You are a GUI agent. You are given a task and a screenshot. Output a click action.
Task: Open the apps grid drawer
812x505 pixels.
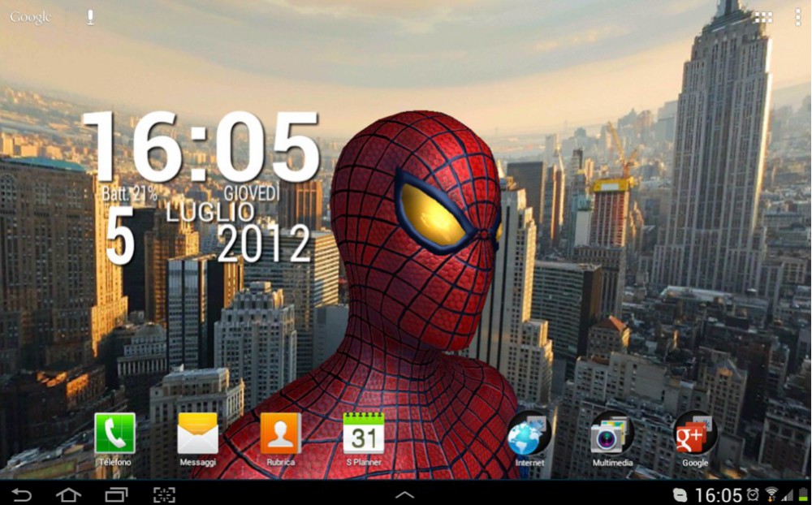763,17
